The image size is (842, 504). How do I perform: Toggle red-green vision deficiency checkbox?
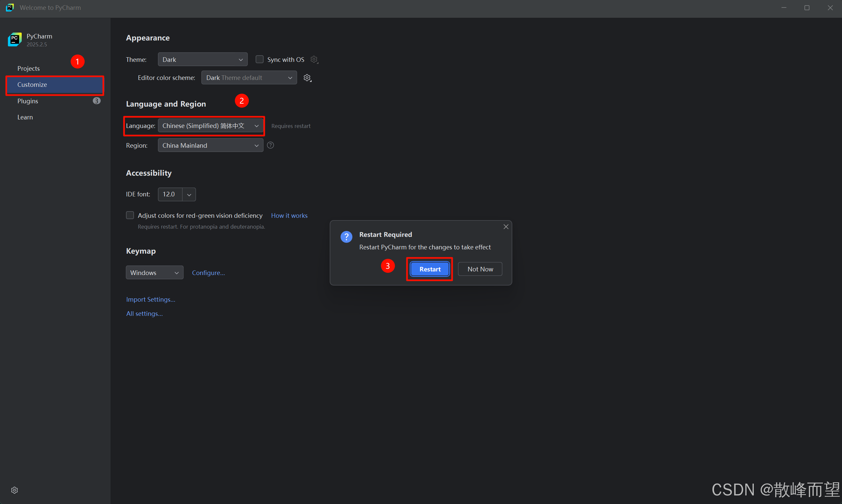(x=130, y=215)
